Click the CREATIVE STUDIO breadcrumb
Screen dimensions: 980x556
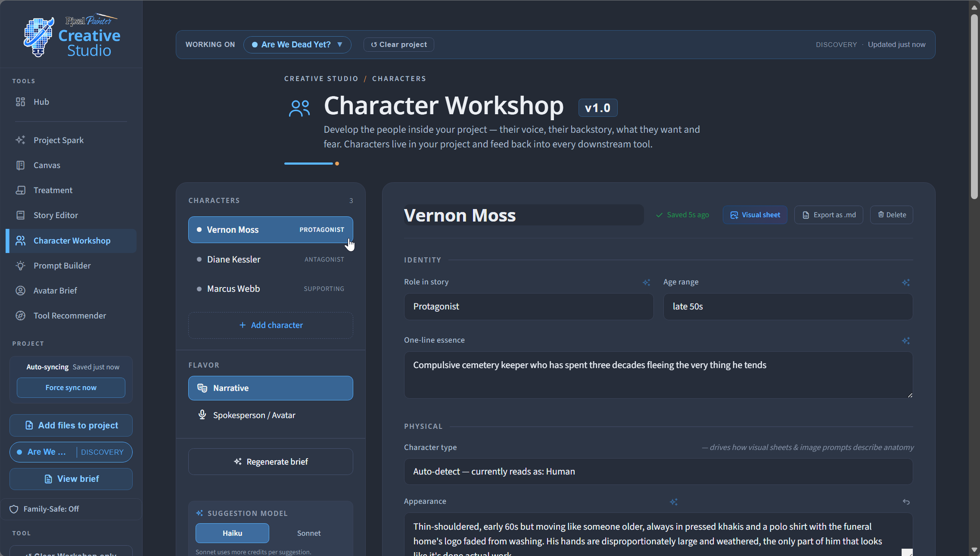tap(321, 78)
